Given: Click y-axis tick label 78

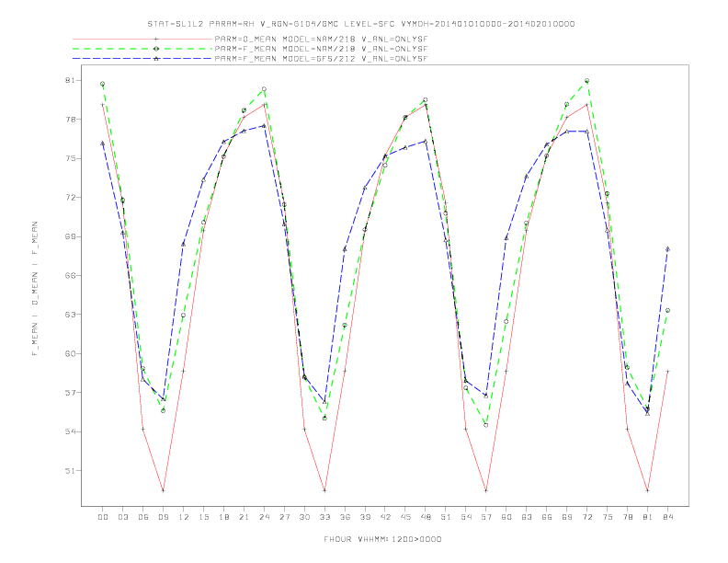Looking at the screenshot, I should tap(69, 120).
